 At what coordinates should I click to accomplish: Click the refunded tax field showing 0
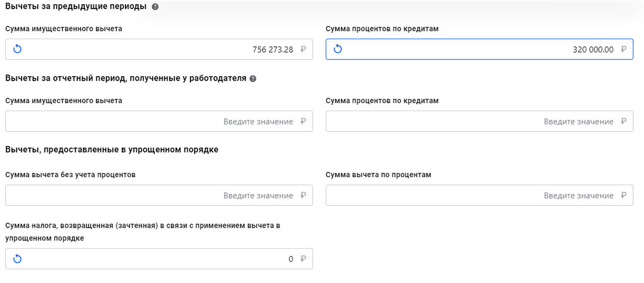[159, 259]
